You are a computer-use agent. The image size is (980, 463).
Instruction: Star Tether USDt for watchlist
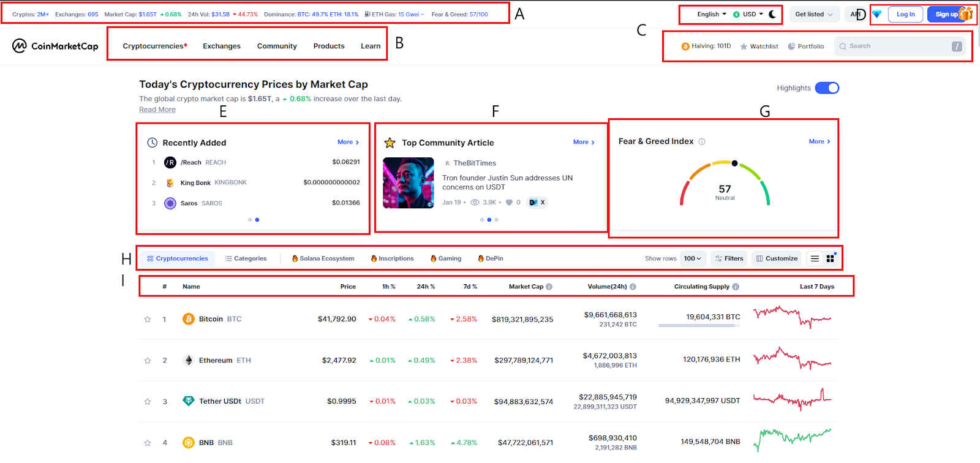pyautogui.click(x=148, y=402)
